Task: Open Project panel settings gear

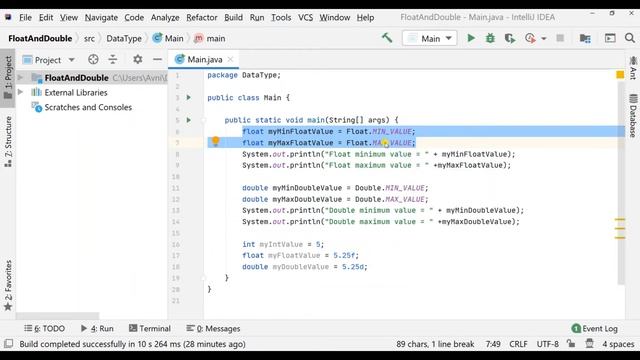Action: (x=138, y=60)
